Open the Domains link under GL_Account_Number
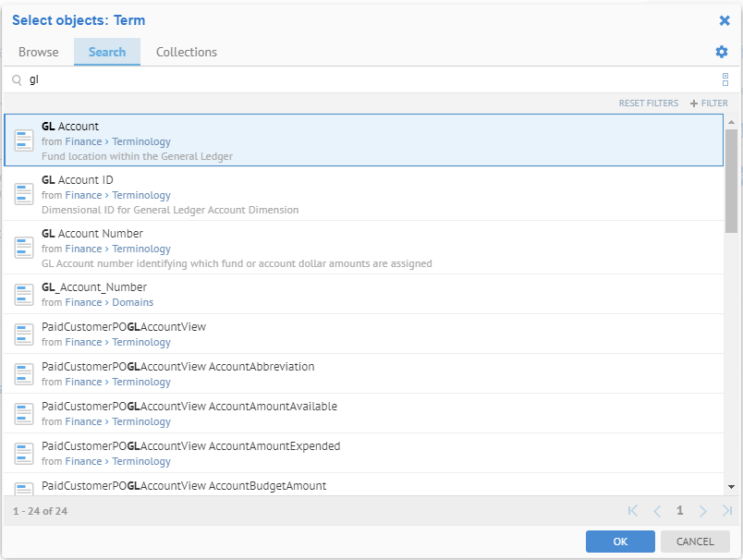This screenshot has width=743, height=560. tap(133, 302)
